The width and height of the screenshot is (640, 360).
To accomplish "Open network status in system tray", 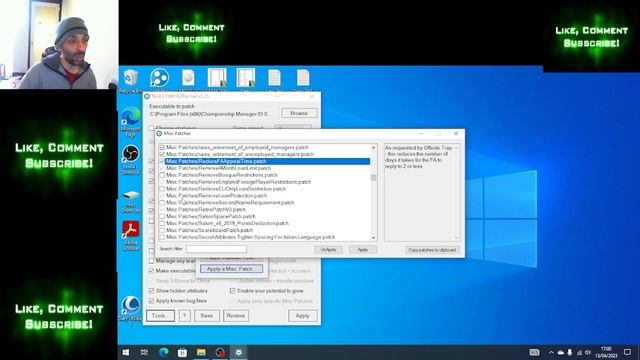I will click(579, 352).
